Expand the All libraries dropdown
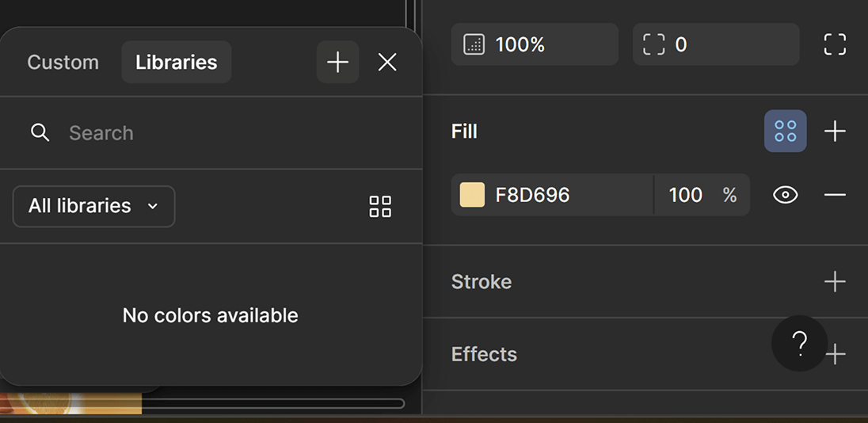Image resolution: width=868 pixels, height=423 pixels. coord(93,206)
